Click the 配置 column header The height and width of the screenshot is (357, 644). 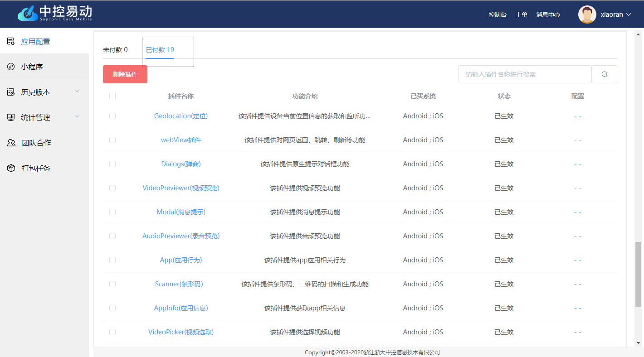tap(578, 96)
